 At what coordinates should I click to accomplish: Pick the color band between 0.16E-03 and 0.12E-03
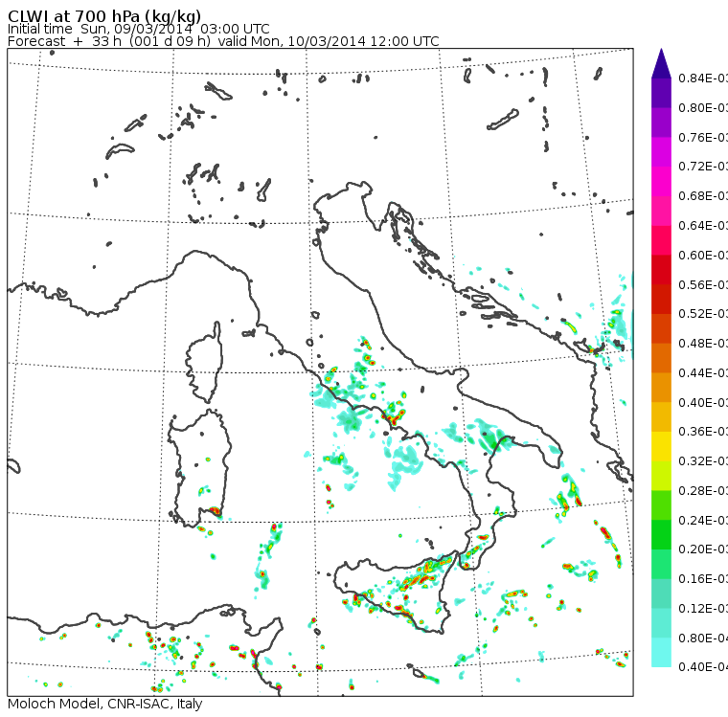(x=661, y=594)
